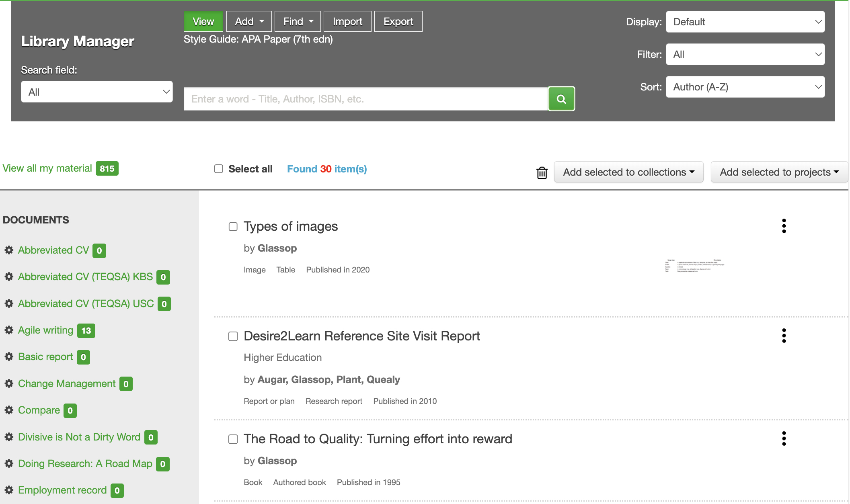Click the Types of images table thumbnail
The width and height of the screenshot is (850, 504).
point(694,266)
